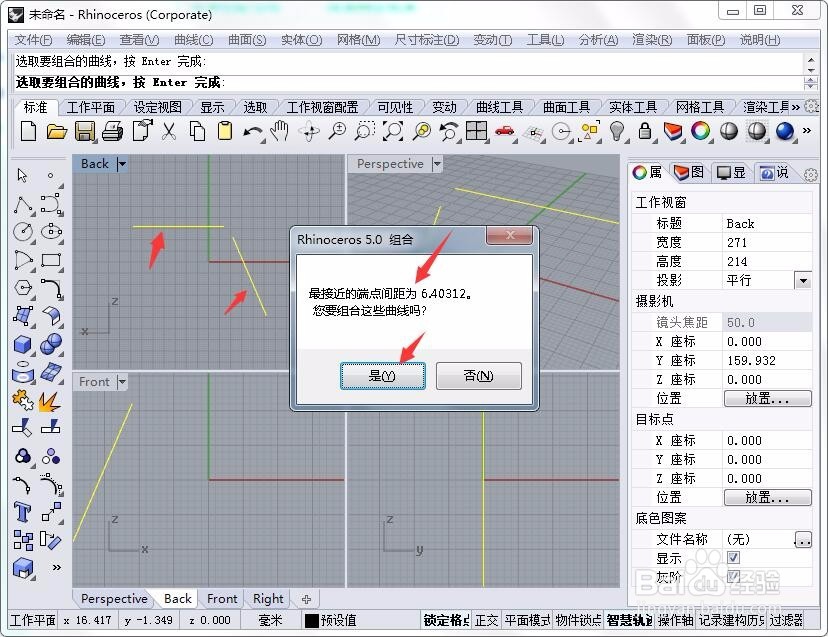Expand hidden icons at the toolbar's right end
828x637 pixels.
click(x=806, y=130)
